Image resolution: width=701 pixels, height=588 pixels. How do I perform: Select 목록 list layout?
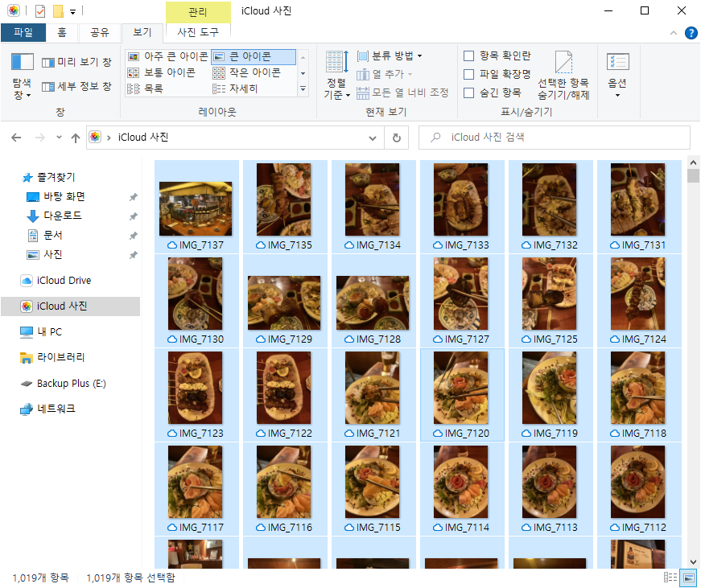click(146, 88)
